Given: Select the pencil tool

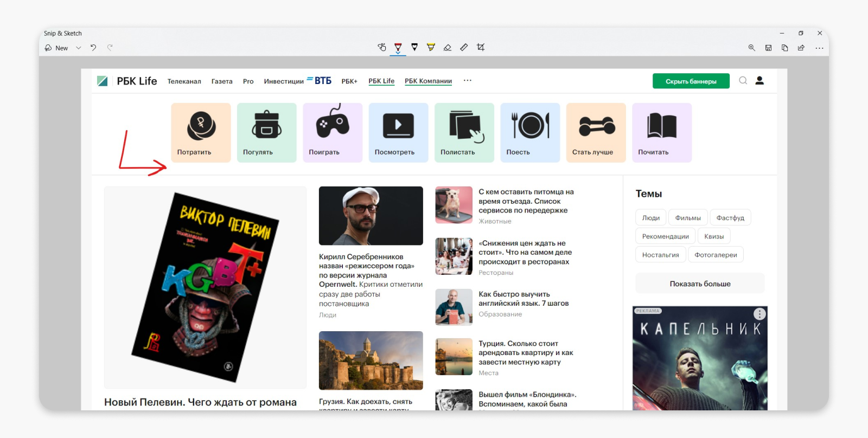Looking at the screenshot, I should pos(414,48).
